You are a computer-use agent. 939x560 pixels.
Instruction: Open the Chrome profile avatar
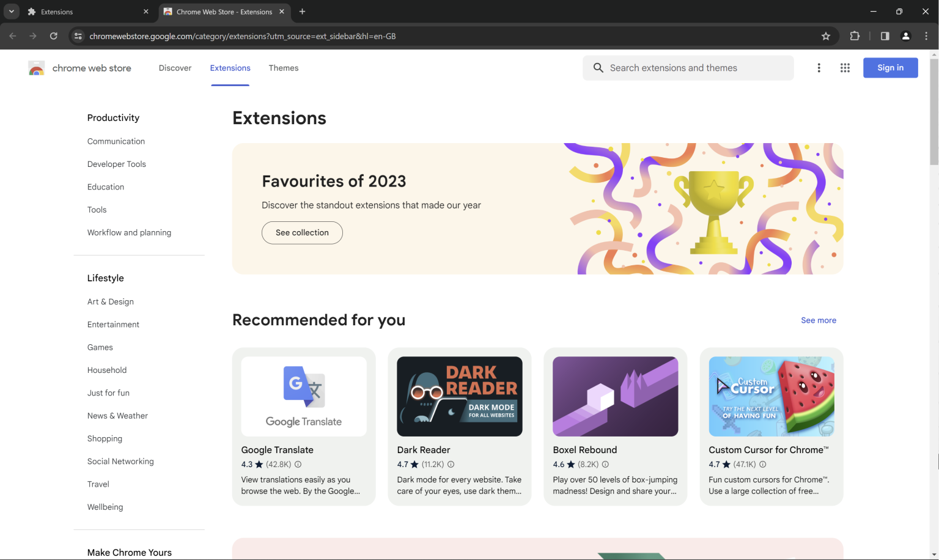(x=906, y=36)
